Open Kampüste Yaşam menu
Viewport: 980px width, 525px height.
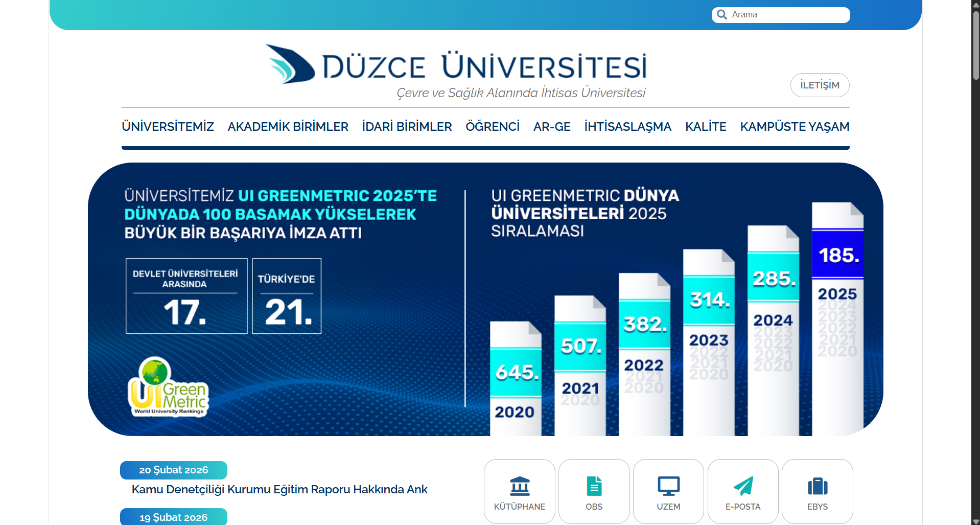[795, 127]
